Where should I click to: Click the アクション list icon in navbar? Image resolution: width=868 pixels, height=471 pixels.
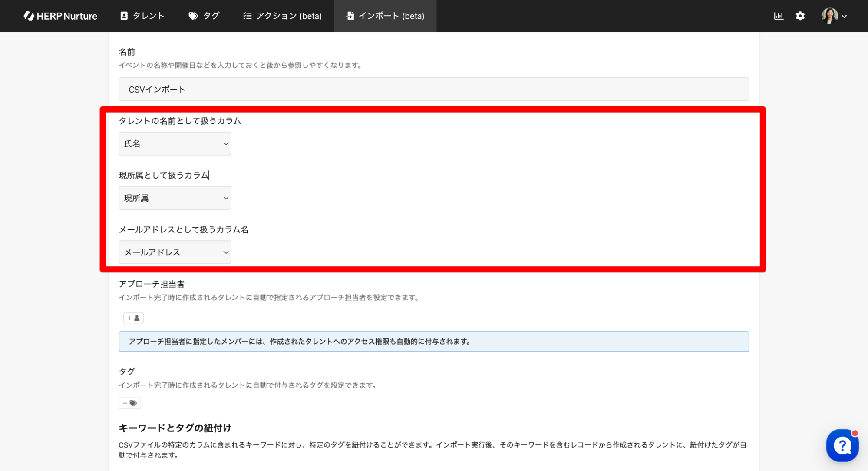point(247,16)
